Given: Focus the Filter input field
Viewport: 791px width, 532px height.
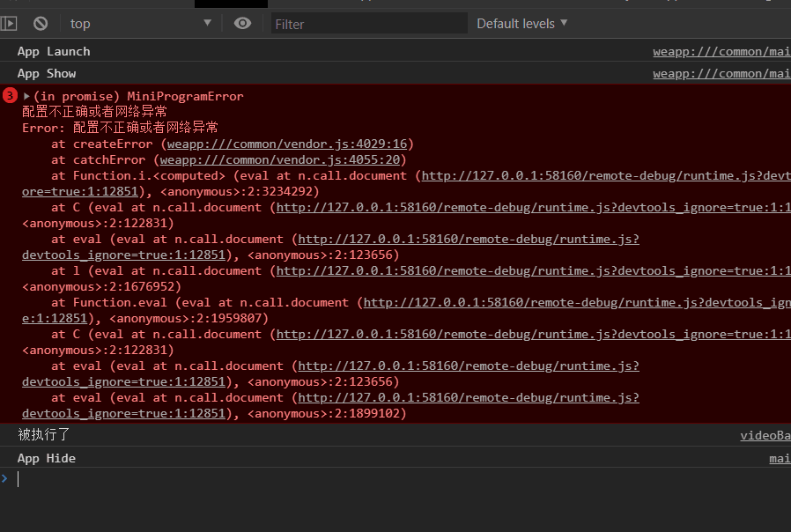Looking at the screenshot, I should (x=369, y=24).
